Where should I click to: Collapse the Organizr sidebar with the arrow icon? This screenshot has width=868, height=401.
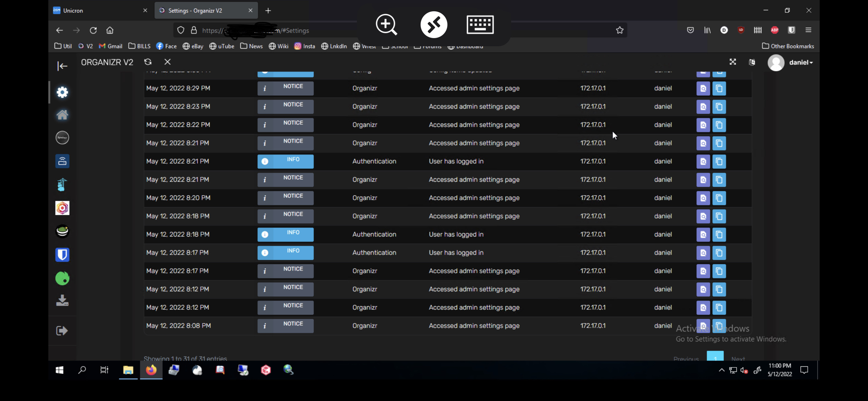62,66
